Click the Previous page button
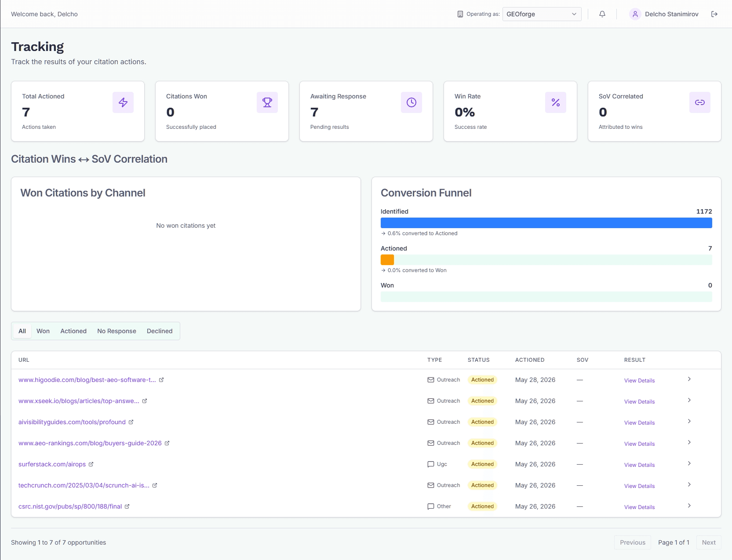732x560 pixels. point(633,542)
